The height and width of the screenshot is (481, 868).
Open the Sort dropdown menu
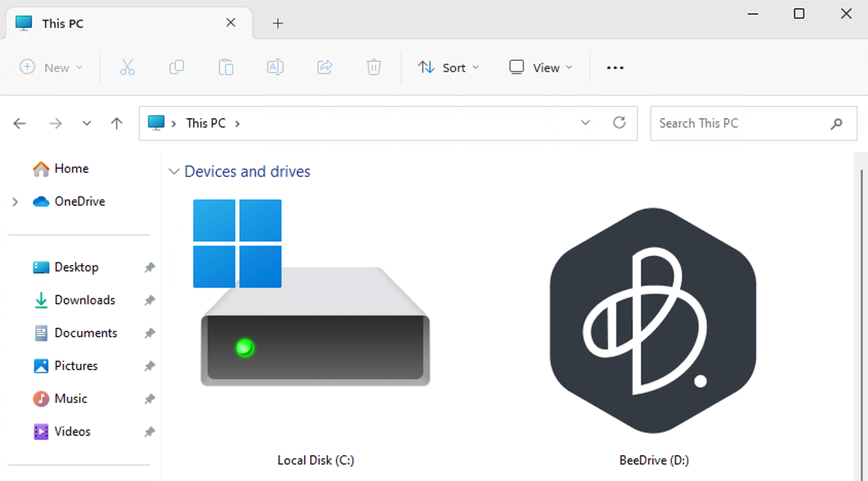click(448, 67)
